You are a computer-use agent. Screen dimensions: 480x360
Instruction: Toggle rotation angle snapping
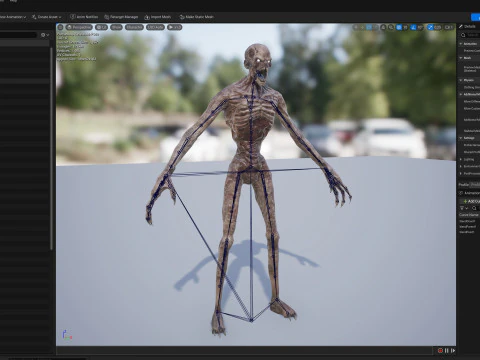pyautogui.click(x=413, y=27)
